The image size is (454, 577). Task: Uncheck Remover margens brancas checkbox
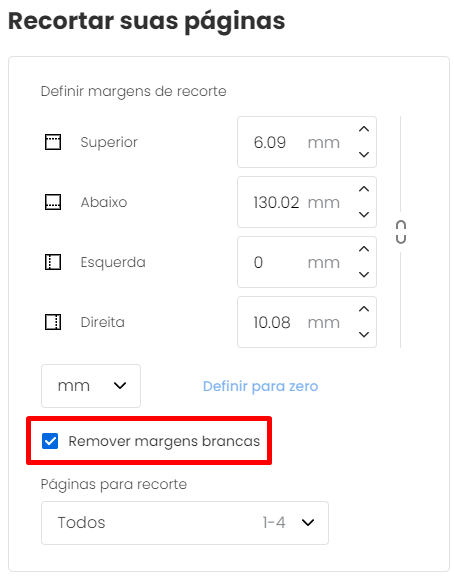[50, 441]
